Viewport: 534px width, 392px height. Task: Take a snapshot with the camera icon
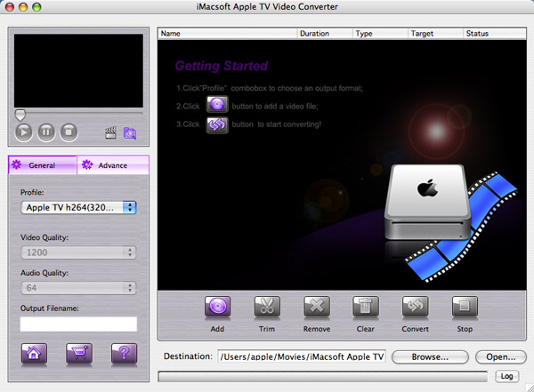[130, 133]
